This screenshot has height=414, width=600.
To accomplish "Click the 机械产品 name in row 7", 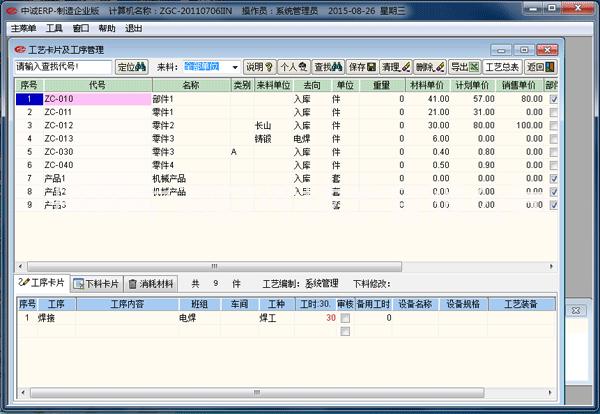I will coord(169,179).
